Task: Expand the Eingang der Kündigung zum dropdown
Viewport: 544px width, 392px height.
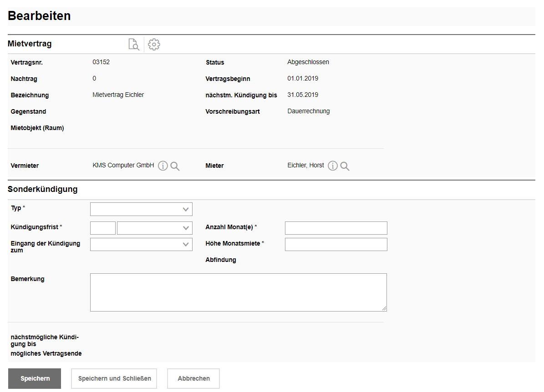Action: click(141, 245)
